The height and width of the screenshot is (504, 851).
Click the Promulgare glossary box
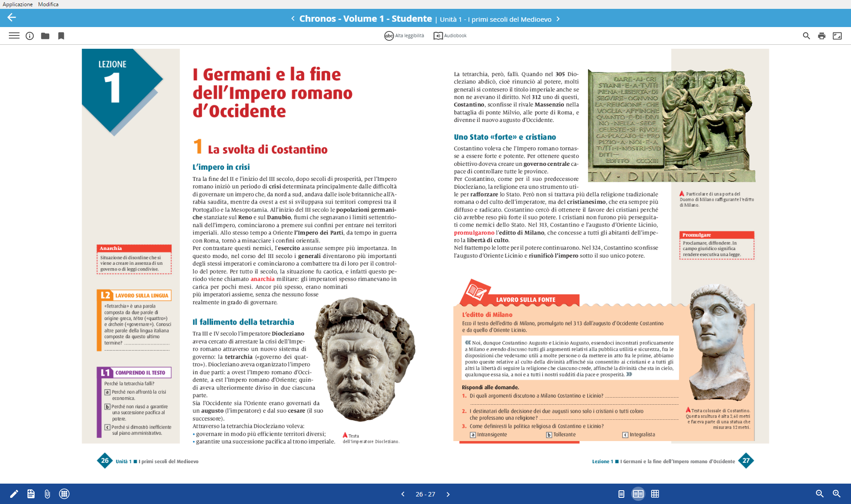tap(717, 245)
